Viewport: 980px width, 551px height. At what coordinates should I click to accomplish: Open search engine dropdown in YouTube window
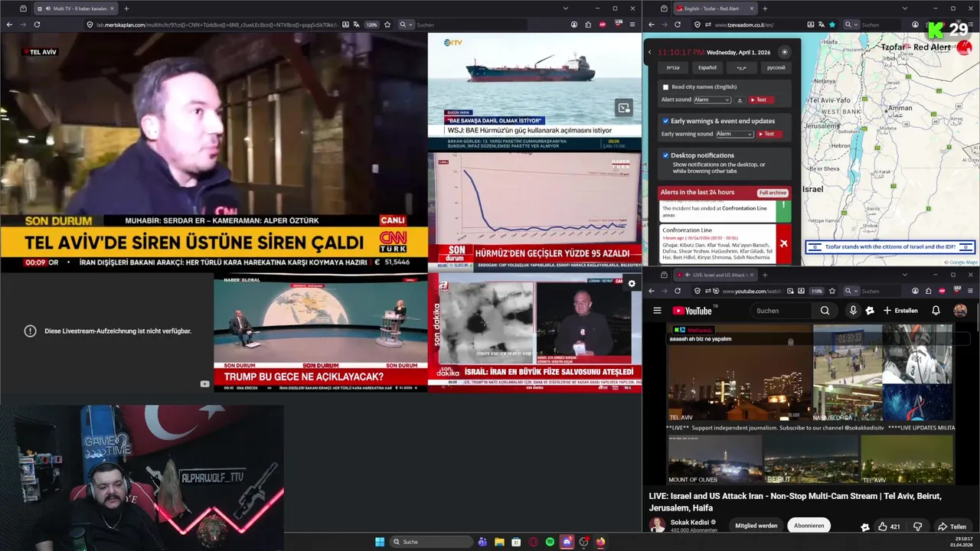(851, 291)
